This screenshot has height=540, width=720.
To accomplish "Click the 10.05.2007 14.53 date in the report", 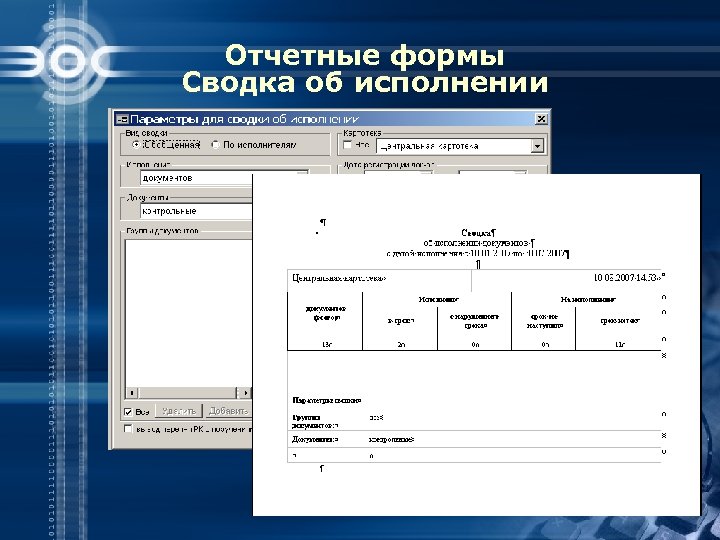I will point(627,278).
